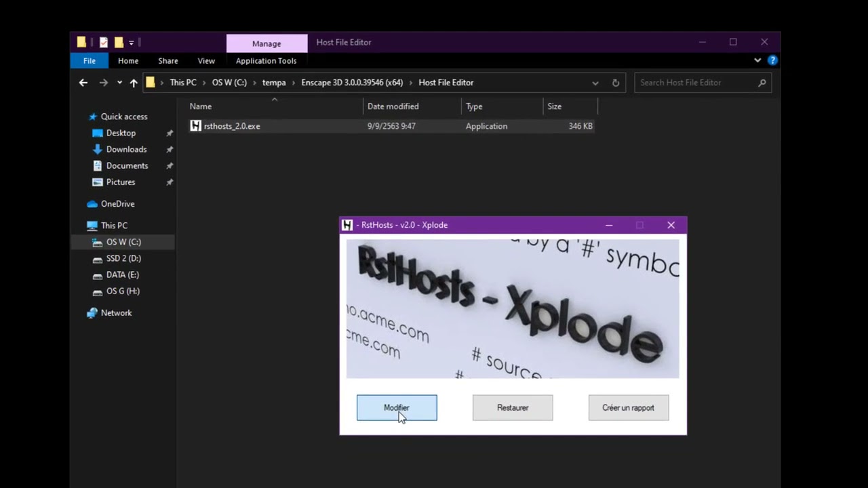The image size is (868, 488).
Task: Click the Properties quick access icon
Action: [x=104, y=42]
